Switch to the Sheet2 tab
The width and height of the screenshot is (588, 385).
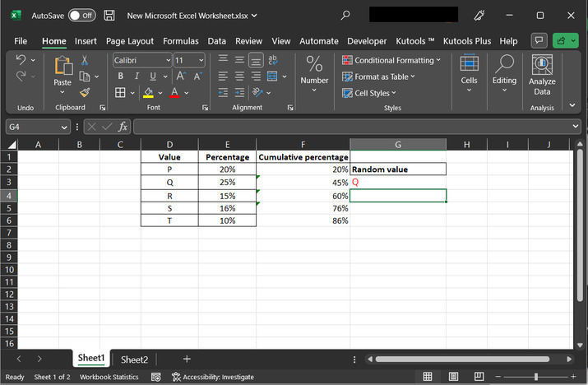point(134,359)
